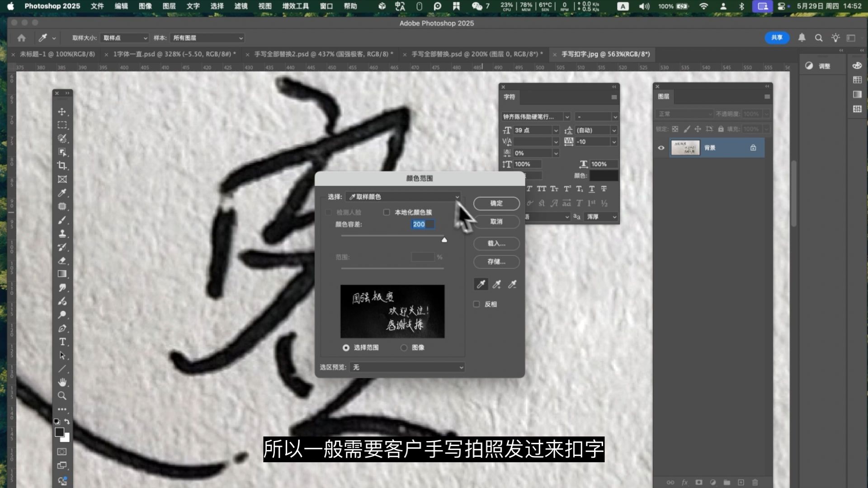Select the Gradient tool
Image resolution: width=868 pixels, height=488 pixels.
tap(62, 274)
